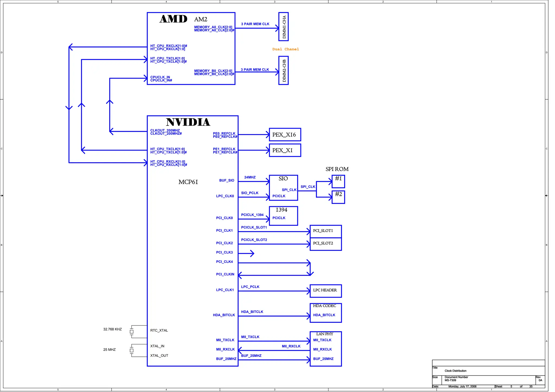
Task: Select the LPC HEADER block
Action: pyautogui.click(x=325, y=291)
